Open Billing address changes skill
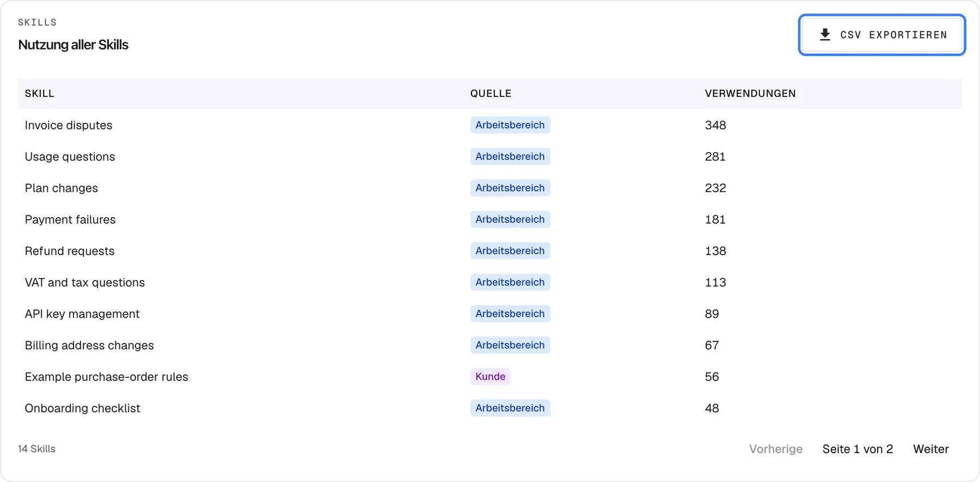Viewport: 980px width, 482px height. pyautogui.click(x=89, y=345)
